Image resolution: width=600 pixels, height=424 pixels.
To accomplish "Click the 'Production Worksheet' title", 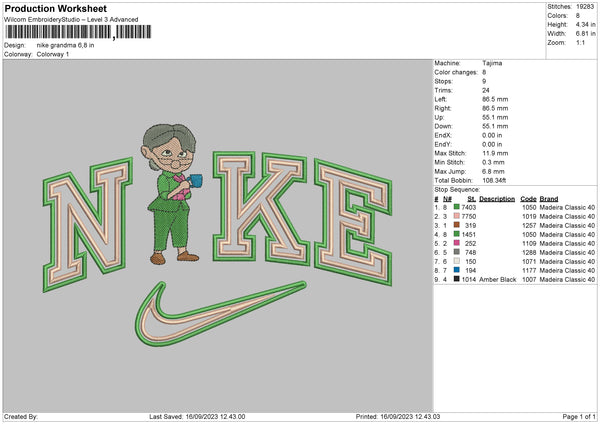I will coord(55,8).
